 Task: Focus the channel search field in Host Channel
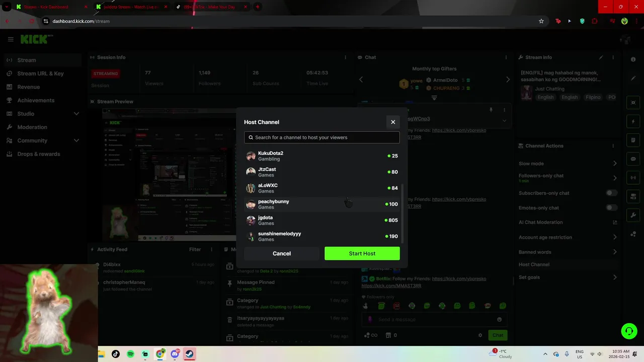coord(322,137)
